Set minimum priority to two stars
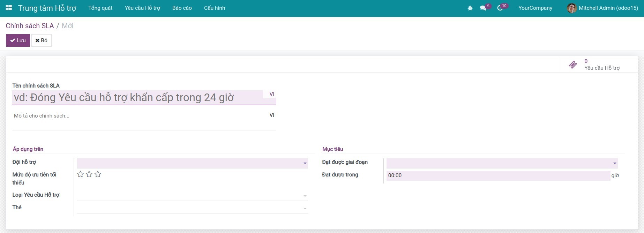 coord(89,174)
